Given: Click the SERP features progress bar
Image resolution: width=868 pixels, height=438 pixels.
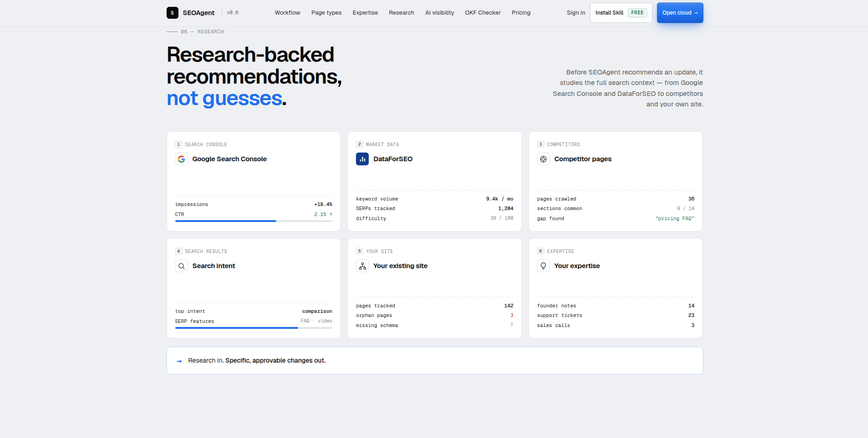Looking at the screenshot, I should point(254,328).
